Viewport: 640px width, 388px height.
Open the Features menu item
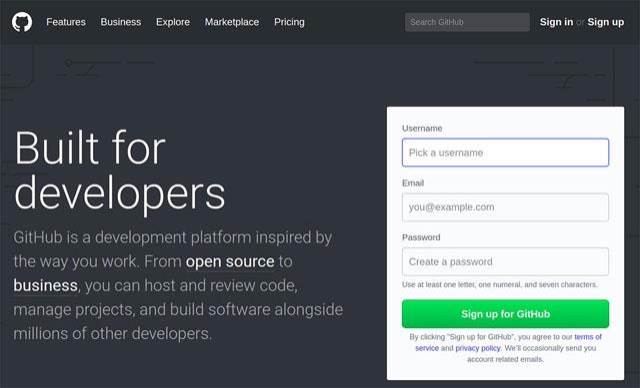[x=66, y=22]
